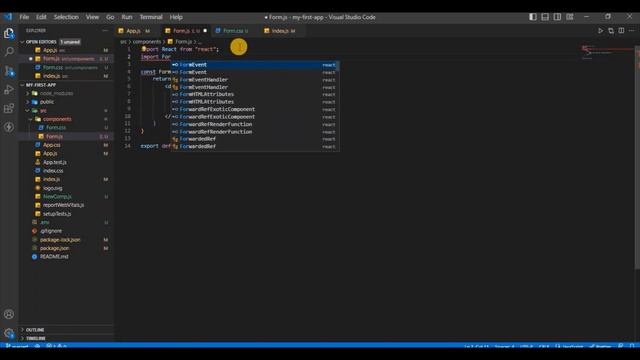Expand the public folder

(x=47, y=102)
